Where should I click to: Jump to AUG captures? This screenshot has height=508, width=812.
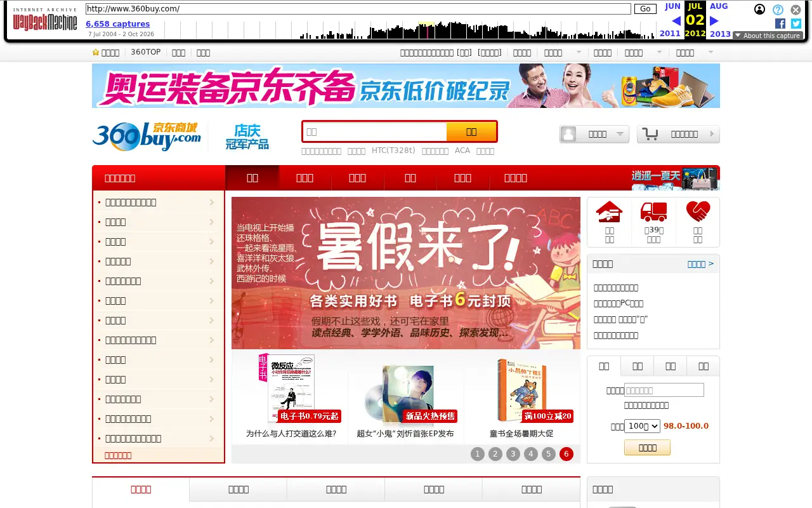(x=719, y=6)
